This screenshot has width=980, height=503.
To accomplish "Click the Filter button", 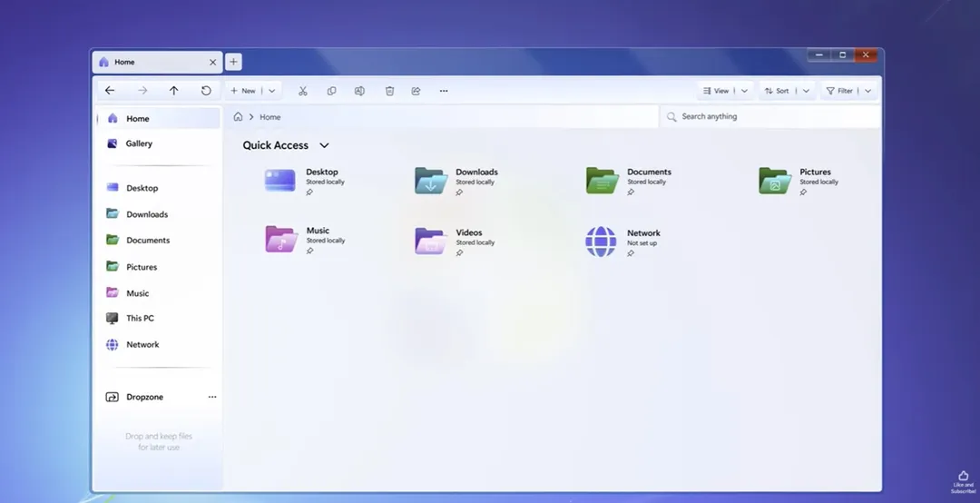I will coord(839,91).
